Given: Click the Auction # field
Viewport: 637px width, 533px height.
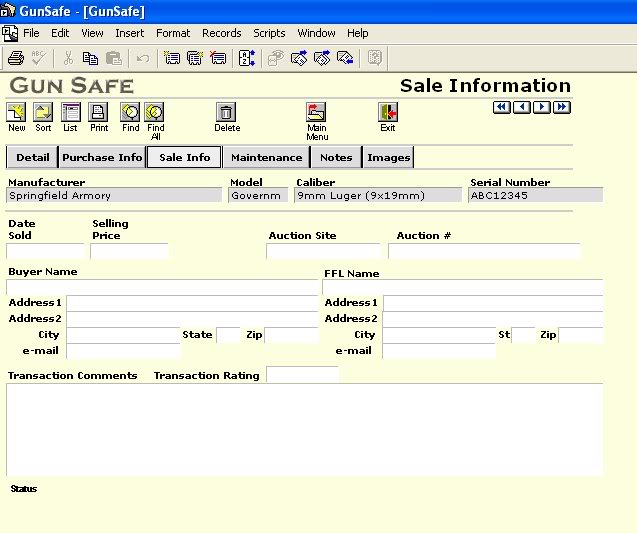Looking at the screenshot, I should 484,251.
